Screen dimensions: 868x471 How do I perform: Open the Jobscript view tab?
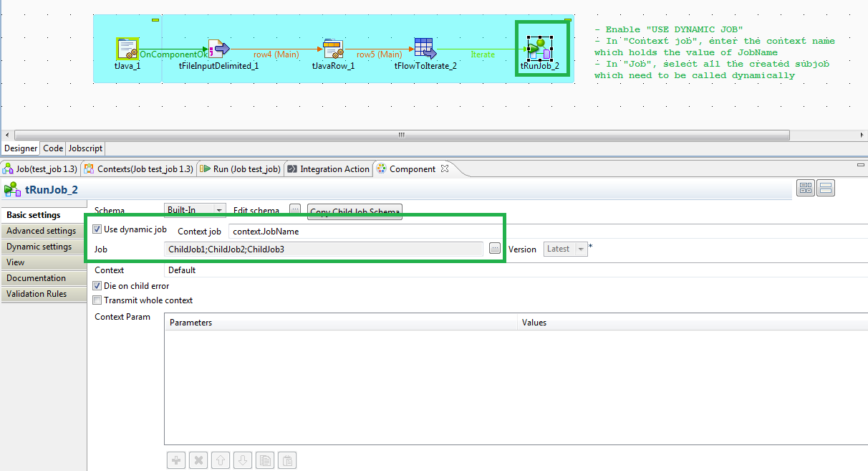tap(85, 148)
